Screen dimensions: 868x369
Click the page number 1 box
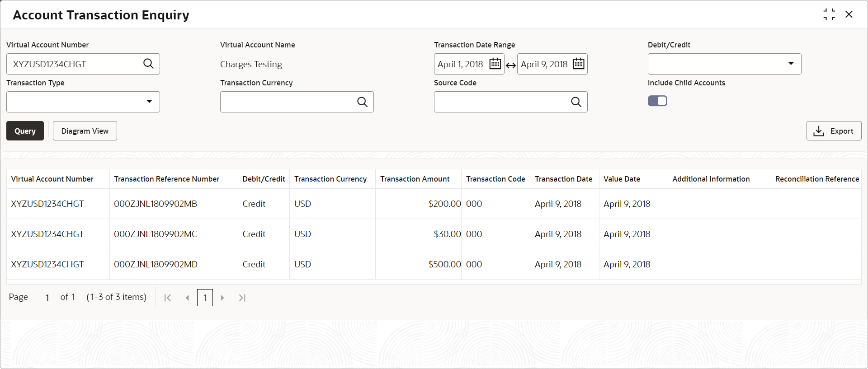point(205,298)
